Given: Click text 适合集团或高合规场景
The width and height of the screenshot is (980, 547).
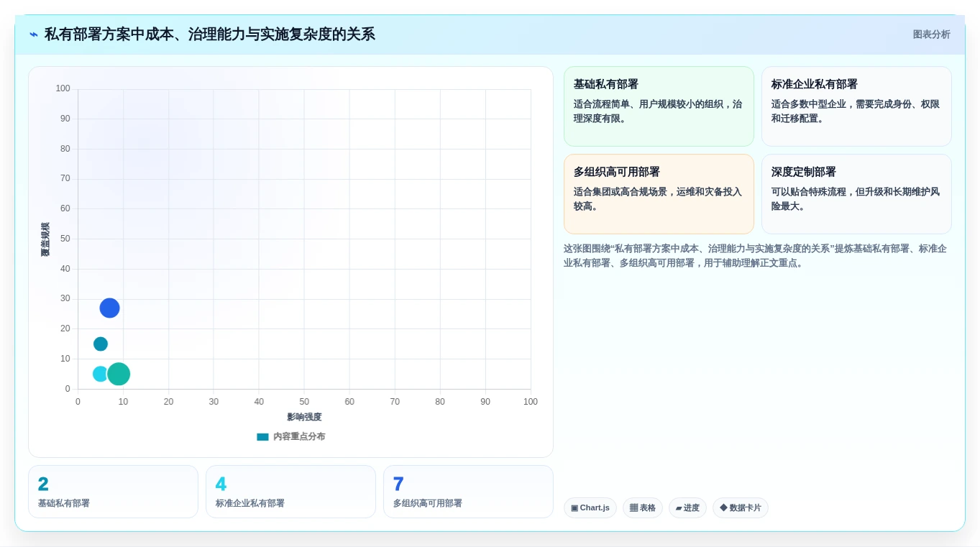Looking at the screenshot, I should 623,192.
